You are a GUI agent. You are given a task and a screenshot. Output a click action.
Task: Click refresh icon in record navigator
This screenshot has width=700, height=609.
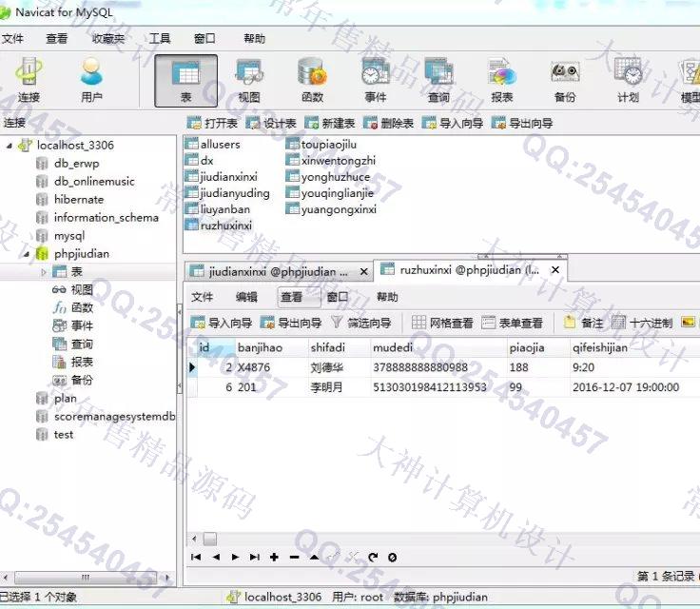pos(373,557)
